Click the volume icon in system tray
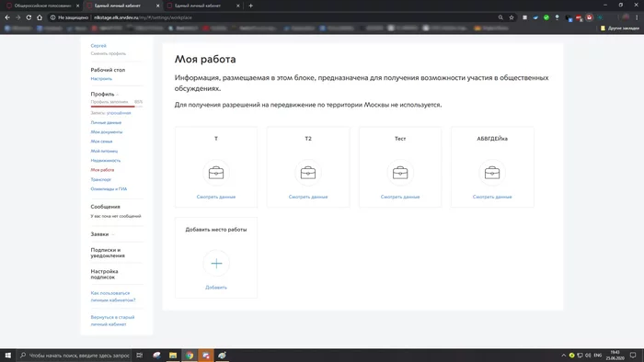 point(588,356)
